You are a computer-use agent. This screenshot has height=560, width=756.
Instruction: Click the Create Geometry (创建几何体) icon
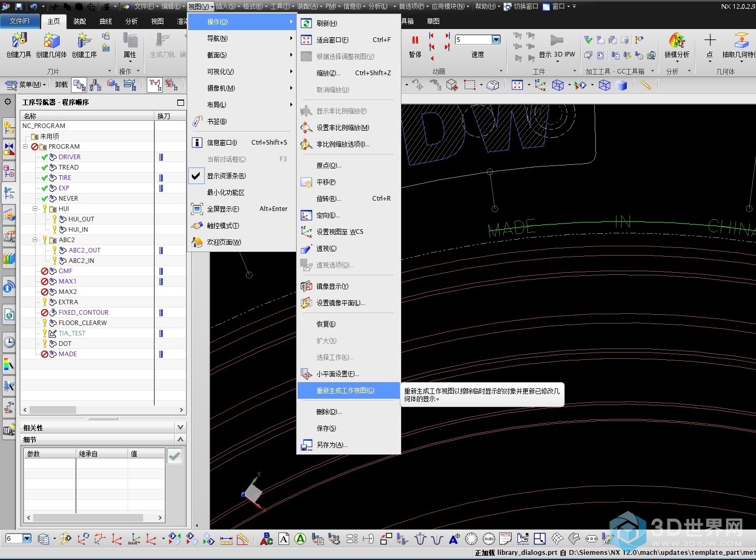[x=51, y=40]
